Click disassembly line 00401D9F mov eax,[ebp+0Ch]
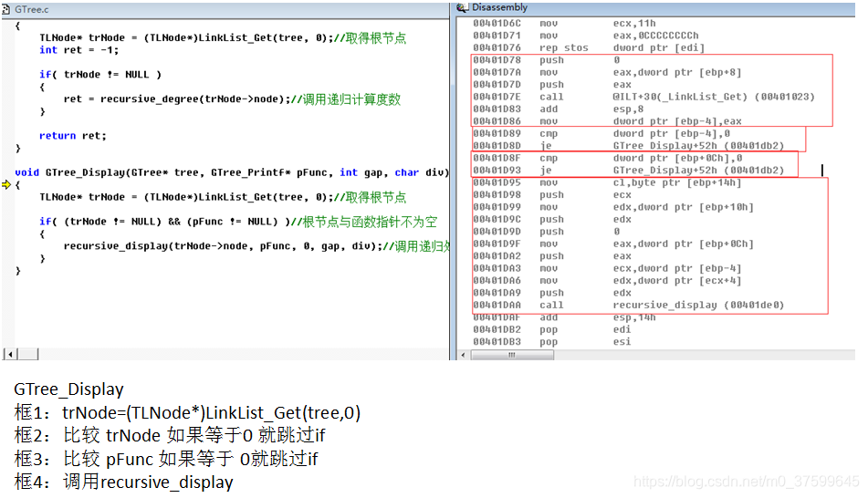Image resolution: width=868 pixels, height=498 pixels. [613, 244]
